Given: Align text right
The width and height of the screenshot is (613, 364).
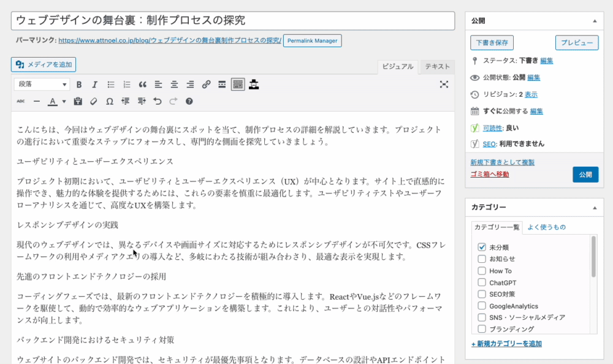Looking at the screenshot, I should [190, 85].
